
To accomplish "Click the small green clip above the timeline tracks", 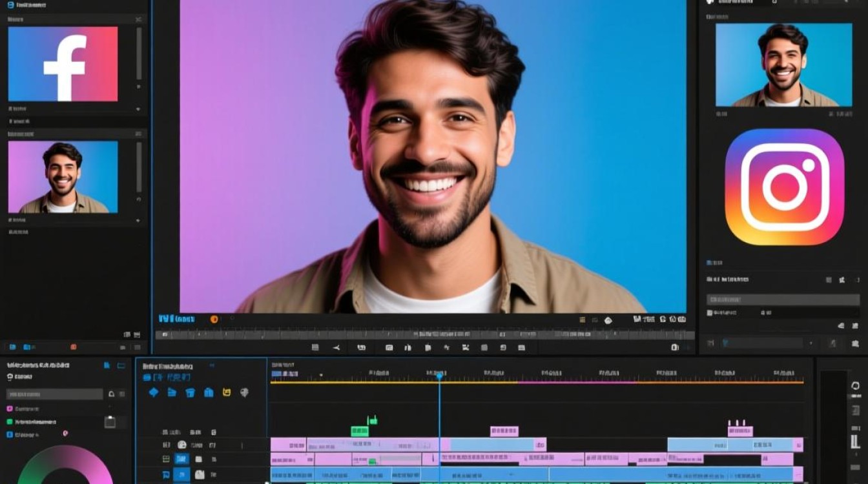I will pyautogui.click(x=360, y=431).
